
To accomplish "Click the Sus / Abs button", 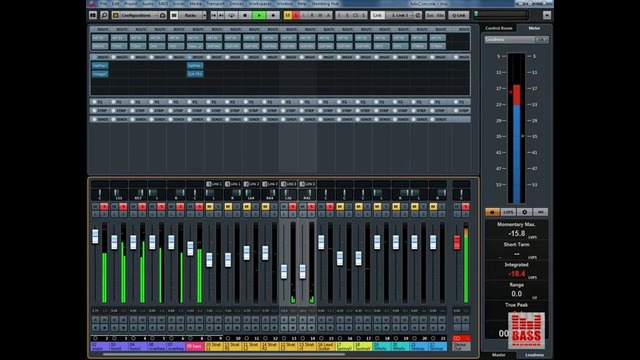I will [x=435, y=15].
